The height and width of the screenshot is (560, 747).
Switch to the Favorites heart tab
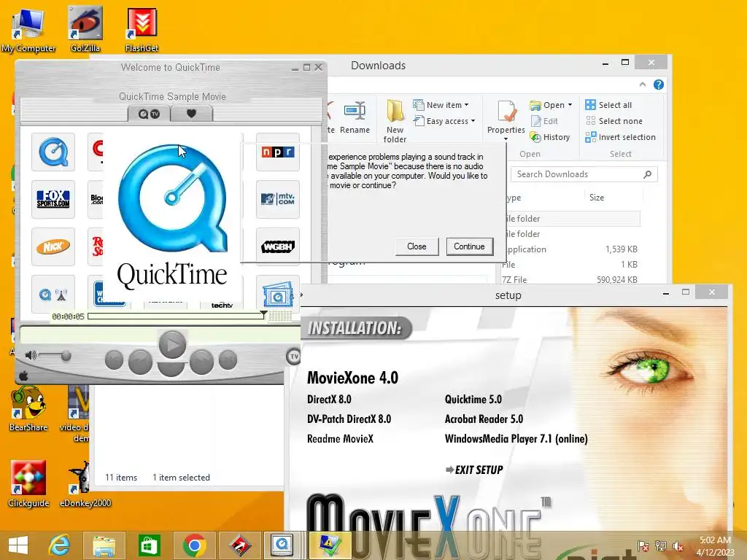click(192, 114)
